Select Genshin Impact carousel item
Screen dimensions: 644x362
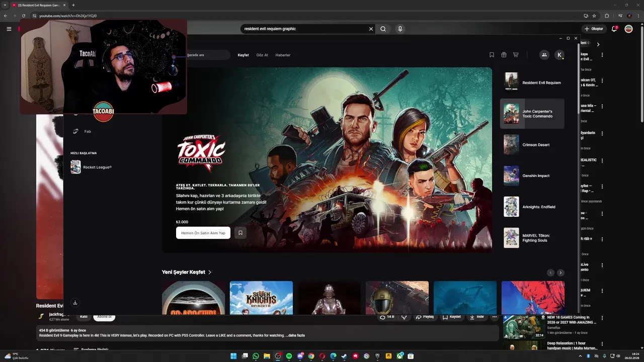click(x=532, y=175)
